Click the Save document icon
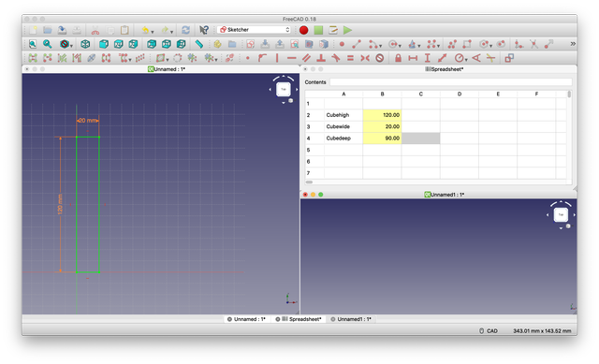599x364 pixels. (62, 30)
